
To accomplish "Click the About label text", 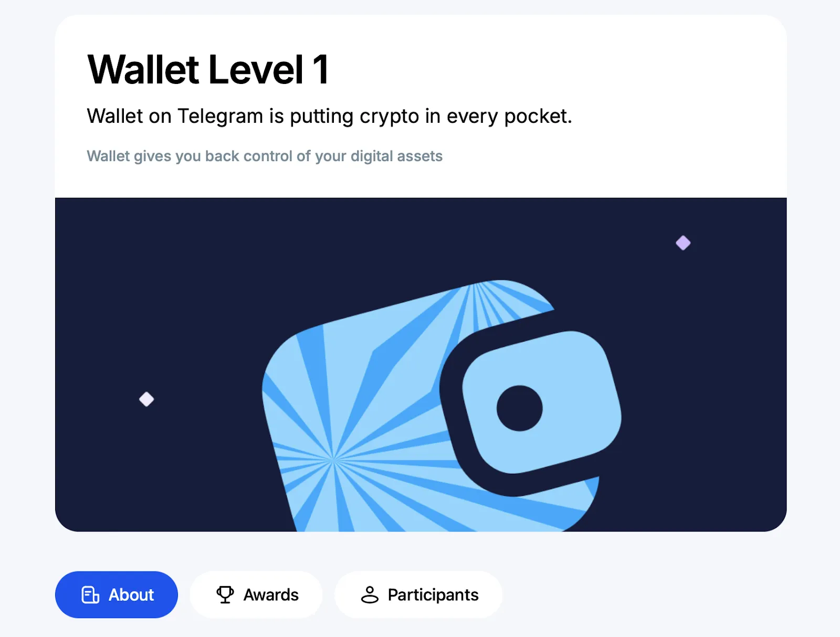I will 131,594.
